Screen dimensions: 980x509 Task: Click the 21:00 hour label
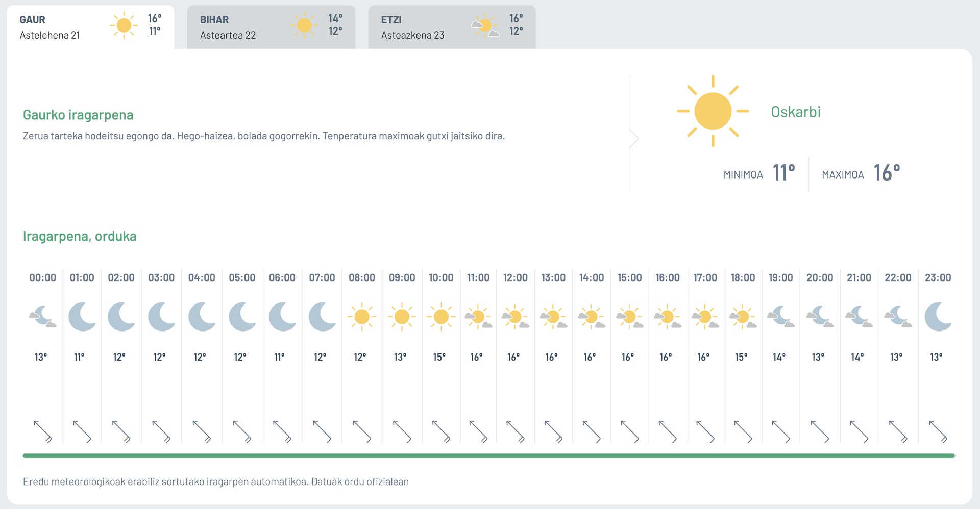(x=859, y=277)
